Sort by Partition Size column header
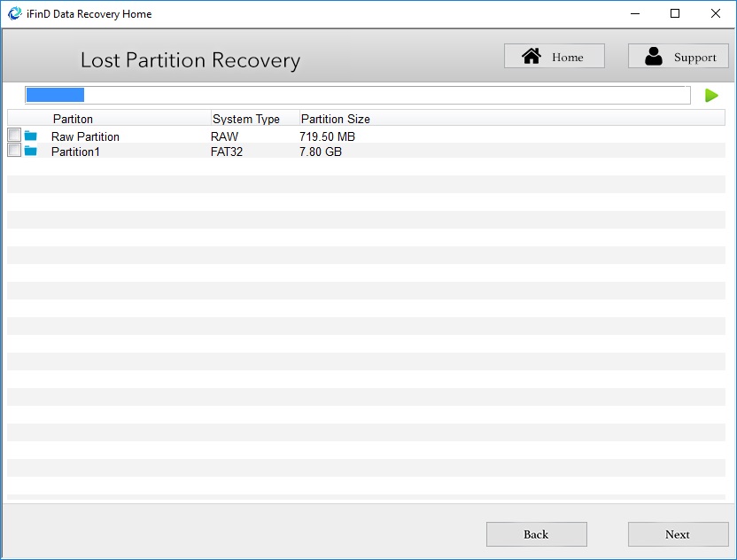This screenshot has width=737, height=560. click(335, 119)
